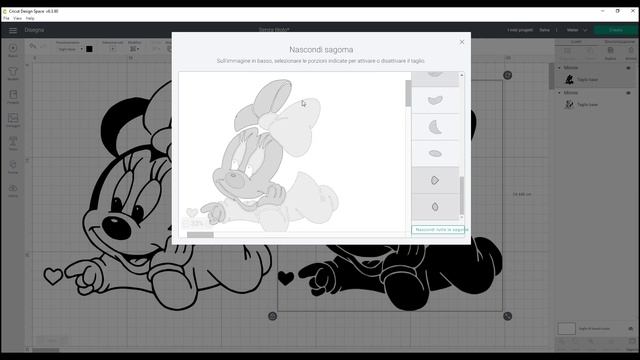Open the select all control in toolbar
This screenshot has width=640, height=360.
[112, 49]
